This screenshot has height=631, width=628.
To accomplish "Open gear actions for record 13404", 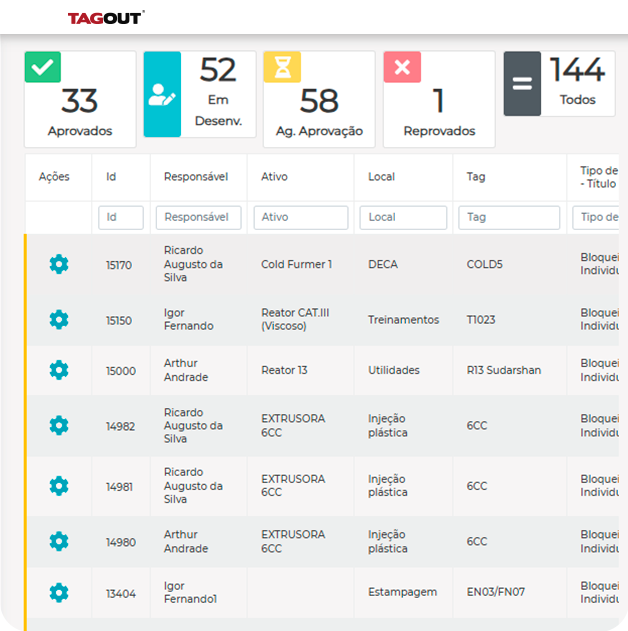I will pos(59,592).
